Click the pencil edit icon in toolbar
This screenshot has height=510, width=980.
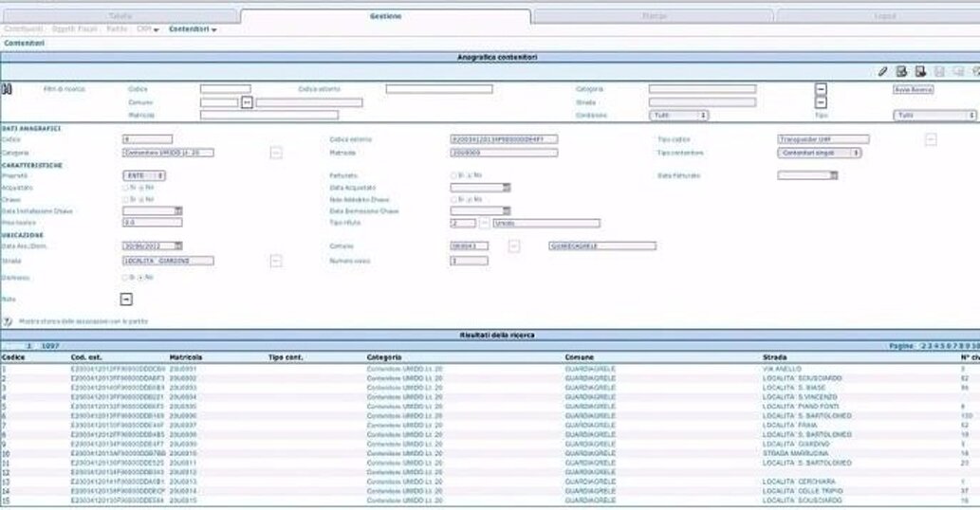click(882, 71)
